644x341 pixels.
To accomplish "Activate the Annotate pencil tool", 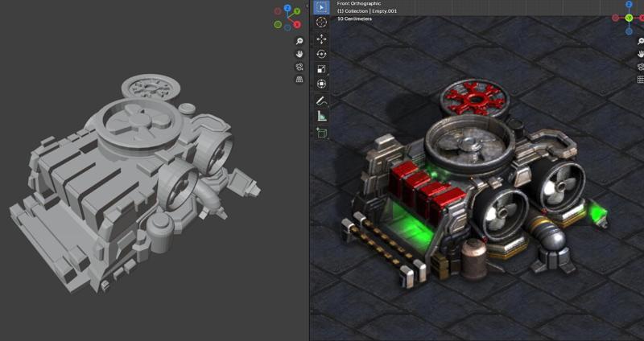I will pyautogui.click(x=321, y=101).
